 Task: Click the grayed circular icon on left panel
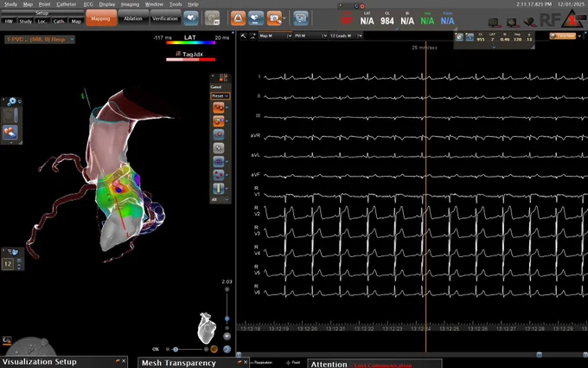pos(8,115)
